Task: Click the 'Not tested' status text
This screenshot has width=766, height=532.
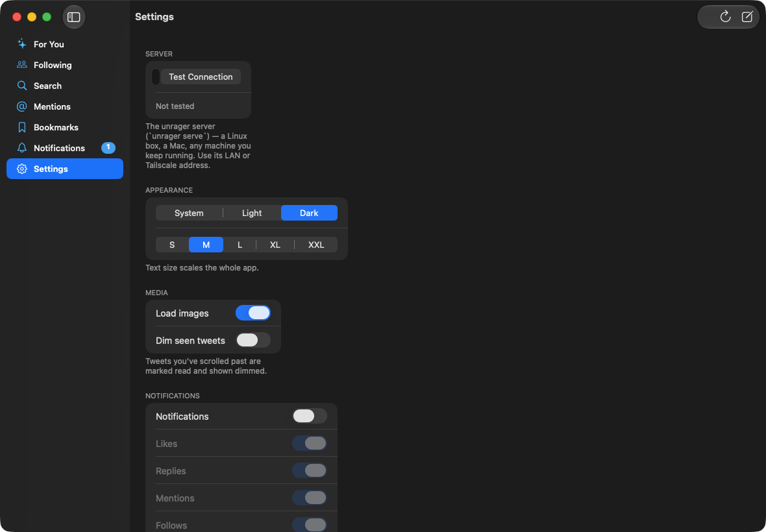Action: pos(175,106)
